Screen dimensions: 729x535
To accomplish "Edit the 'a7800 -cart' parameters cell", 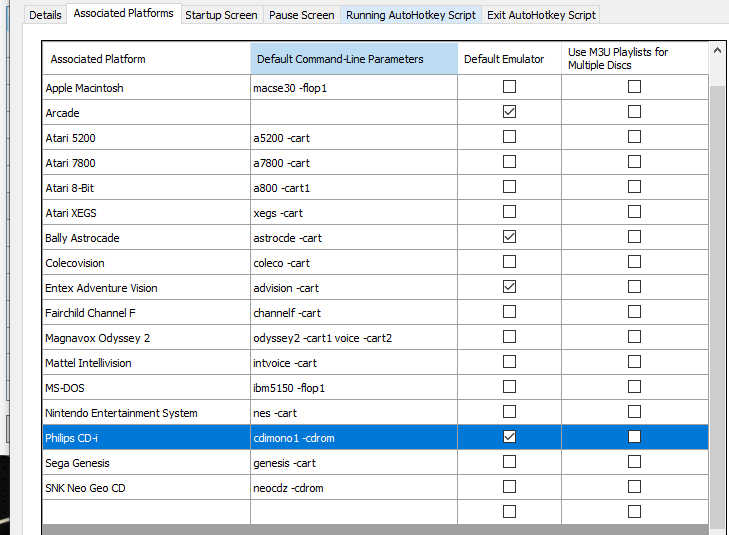I will click(x=354, y=163).
